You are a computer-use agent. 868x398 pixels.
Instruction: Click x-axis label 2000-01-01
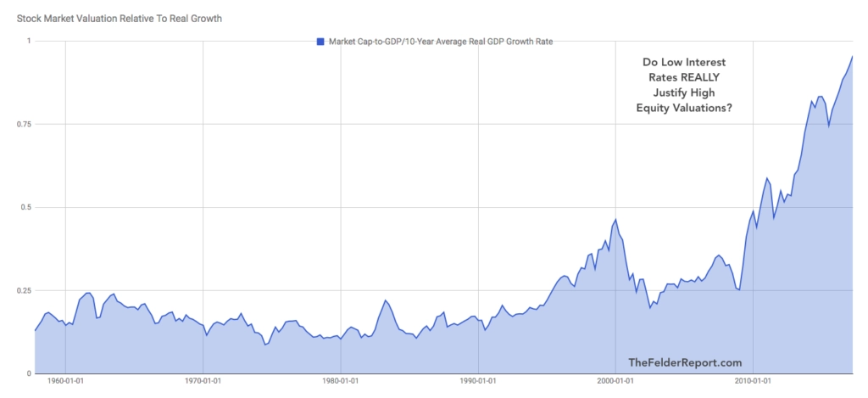pos(615,381)
